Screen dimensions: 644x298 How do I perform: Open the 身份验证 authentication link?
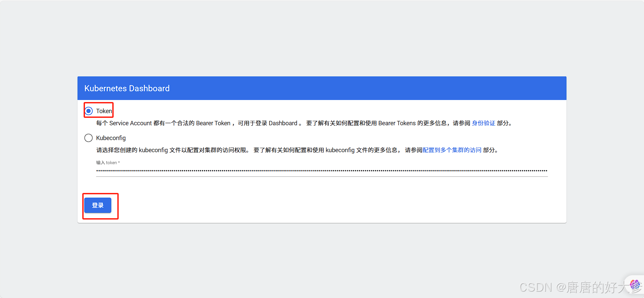click(x=484, y=123)
